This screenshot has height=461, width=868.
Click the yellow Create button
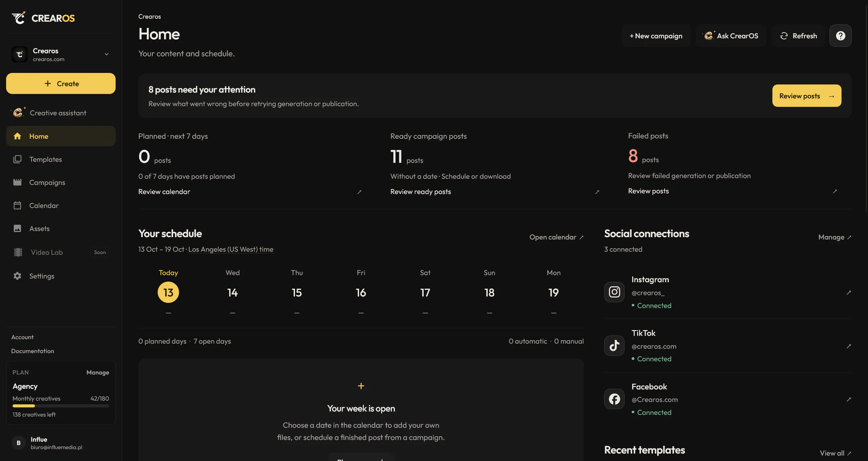[x=61, y=83]
